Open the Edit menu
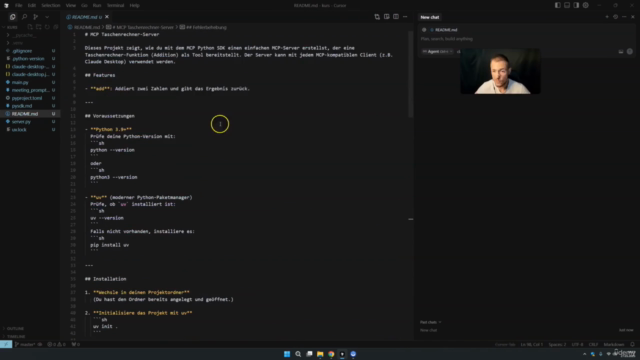 (31, 5)
